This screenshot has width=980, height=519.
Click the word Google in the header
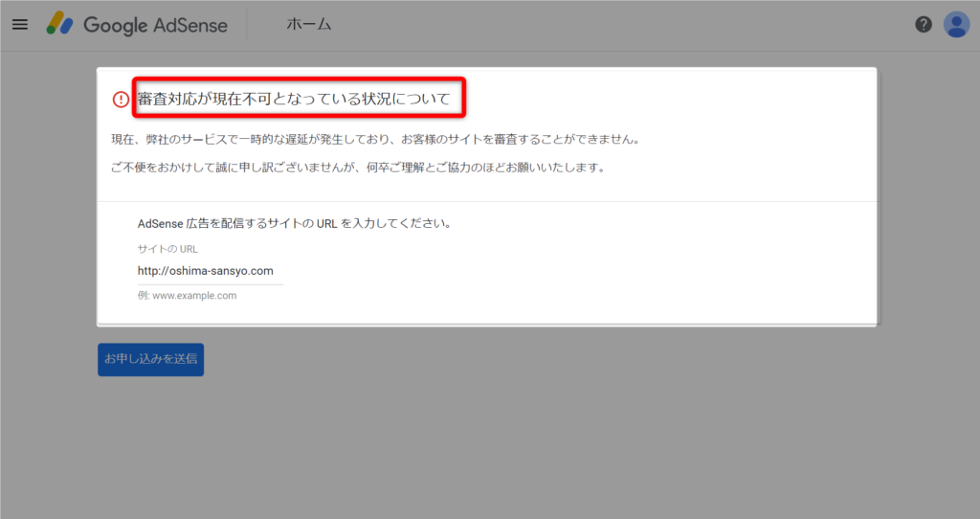point(116,26)
